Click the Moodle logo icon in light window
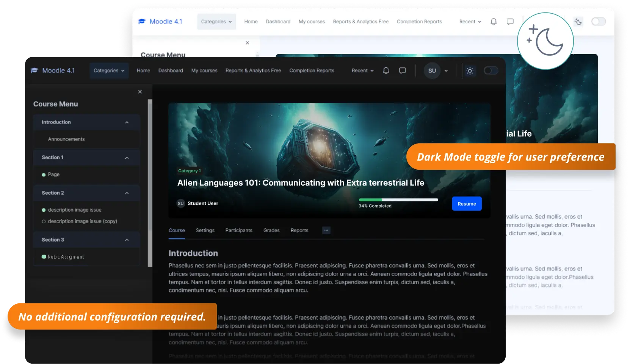Screen dimensions: 630x364 142,22
